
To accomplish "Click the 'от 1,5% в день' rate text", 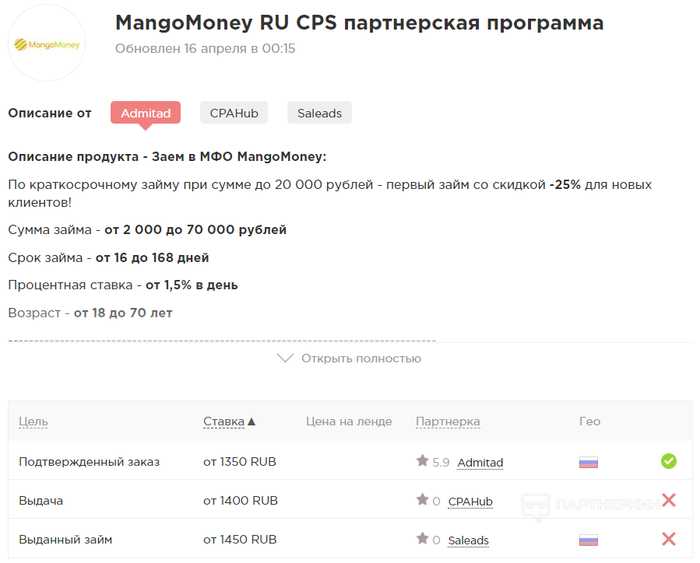I will click(192, 285).
